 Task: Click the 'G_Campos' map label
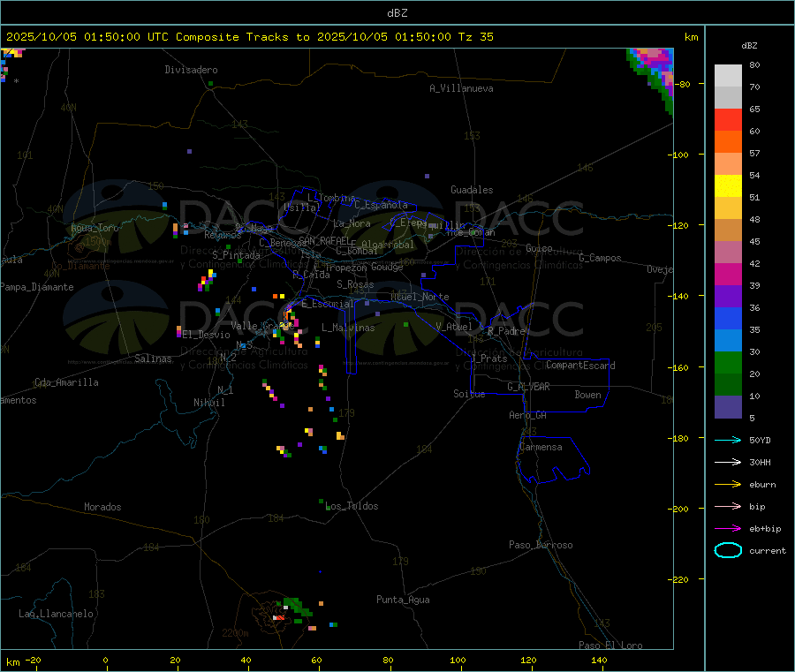point(600,258)
